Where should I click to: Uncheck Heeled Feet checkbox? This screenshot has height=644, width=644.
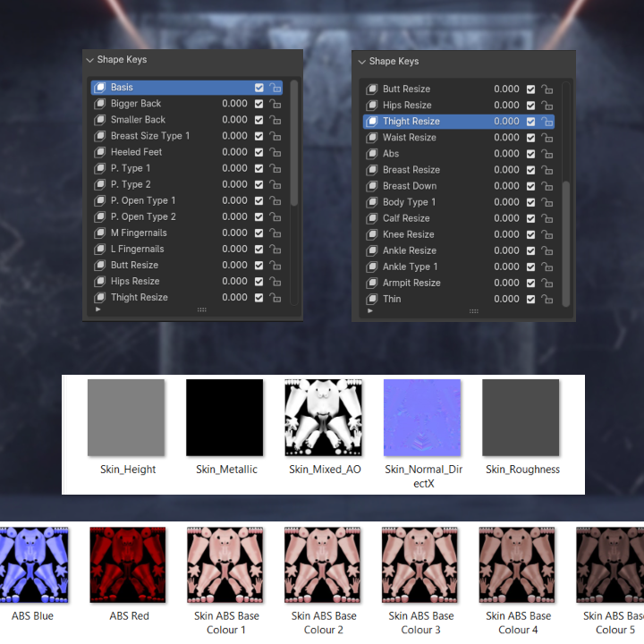258,152
